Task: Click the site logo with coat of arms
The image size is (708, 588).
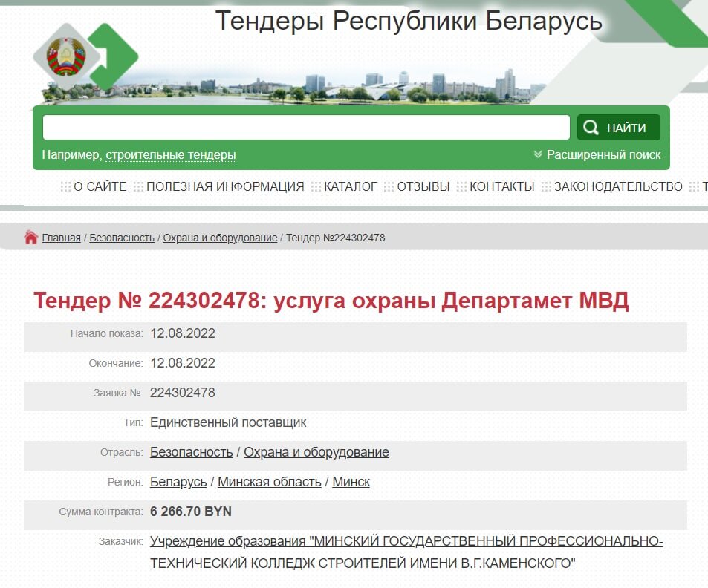Action: coord(85,57)
